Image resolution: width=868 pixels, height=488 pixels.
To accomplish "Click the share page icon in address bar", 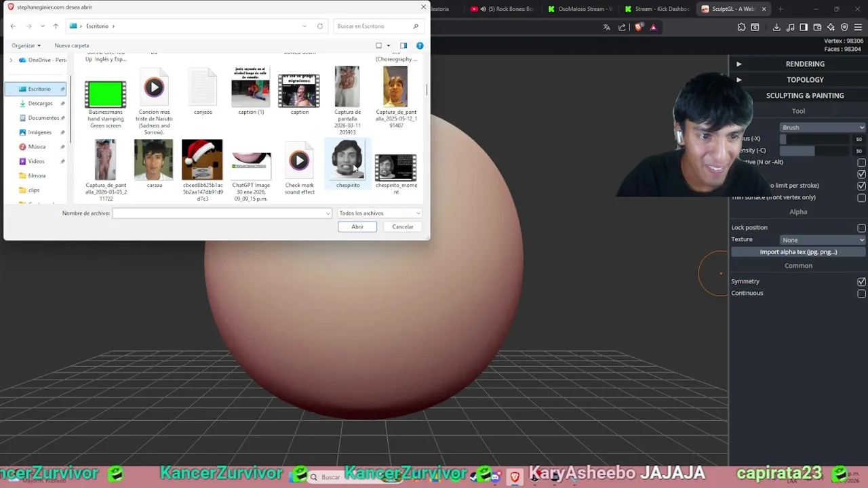I will point(623,27).
